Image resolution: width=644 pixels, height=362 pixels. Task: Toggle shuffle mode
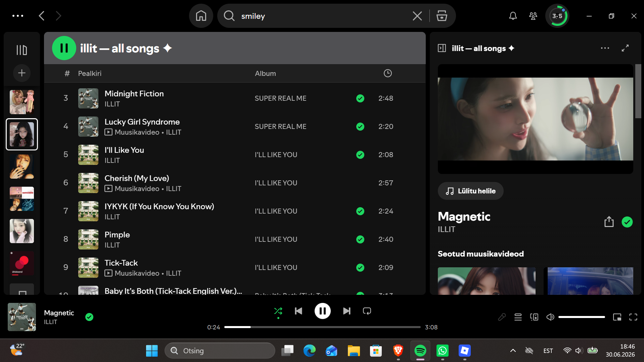coord(278,311)
